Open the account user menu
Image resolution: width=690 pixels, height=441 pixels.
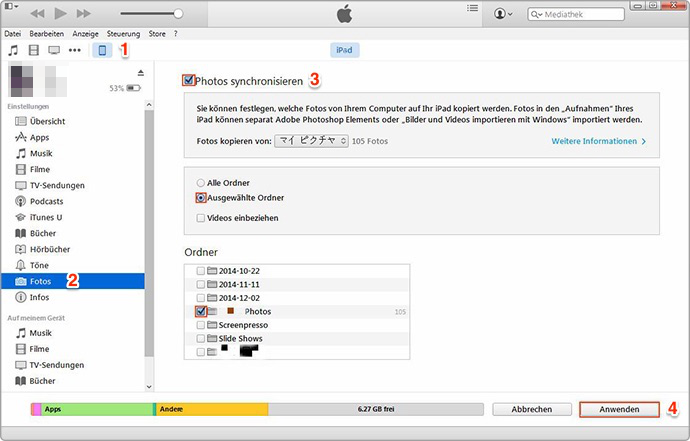(503, 14)
